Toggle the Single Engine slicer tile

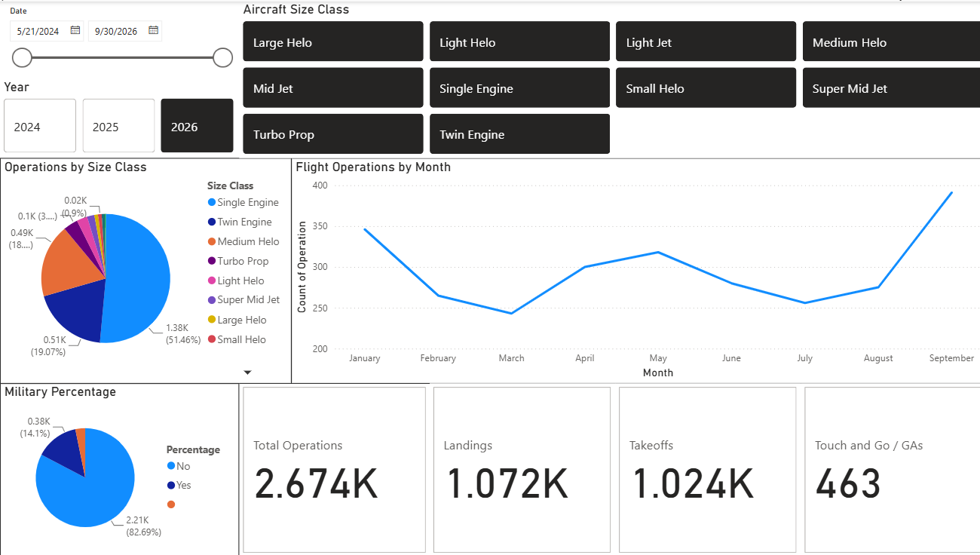point(519,87)
